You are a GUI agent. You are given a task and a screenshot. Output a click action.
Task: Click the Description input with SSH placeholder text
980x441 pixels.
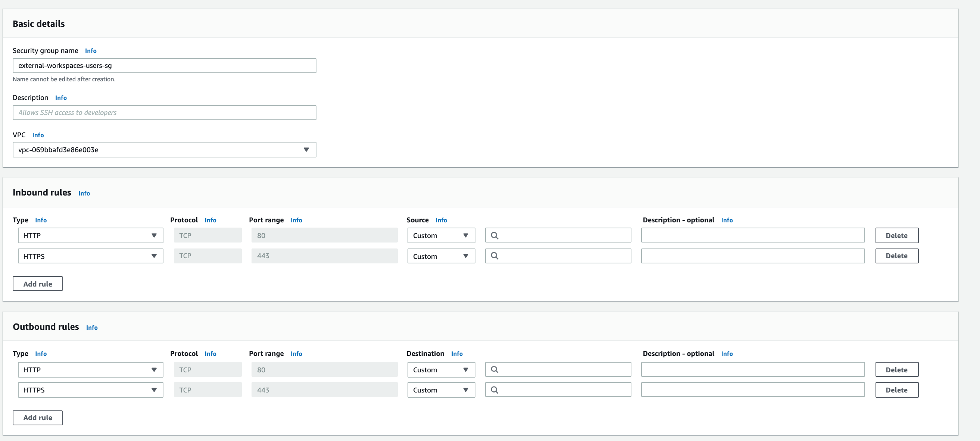tap(164, 112)
